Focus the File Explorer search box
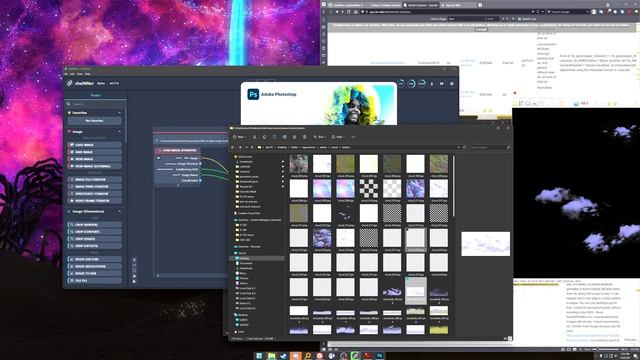The height and width of the screenshot is (360, 640). pos(490,147)
